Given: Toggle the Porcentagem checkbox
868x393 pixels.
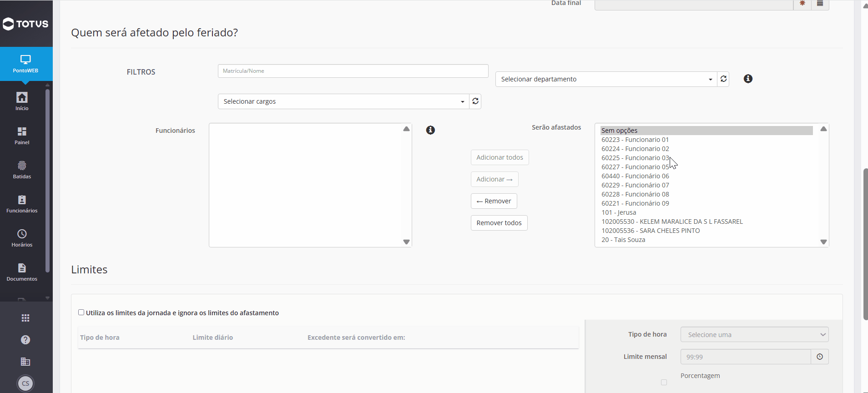Looking at the screenshot, I should pyautogui.click(x=664, y=382).
